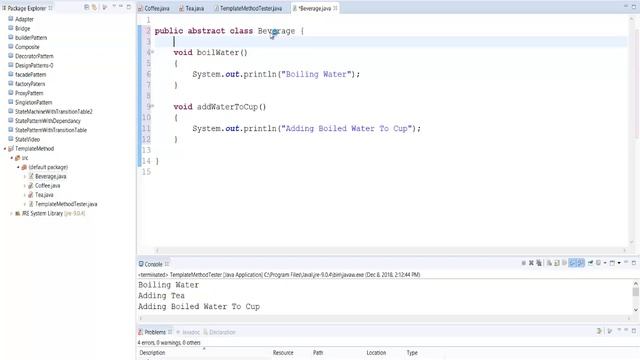Click the Resource column header

tap(283, 353)
